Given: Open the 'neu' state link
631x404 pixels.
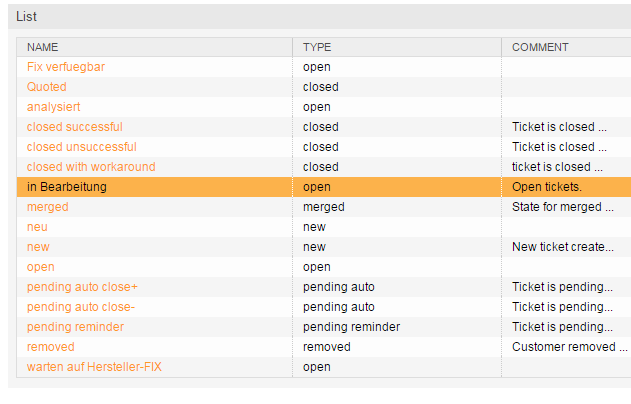Looking at the screenshot, I should 37,227.
